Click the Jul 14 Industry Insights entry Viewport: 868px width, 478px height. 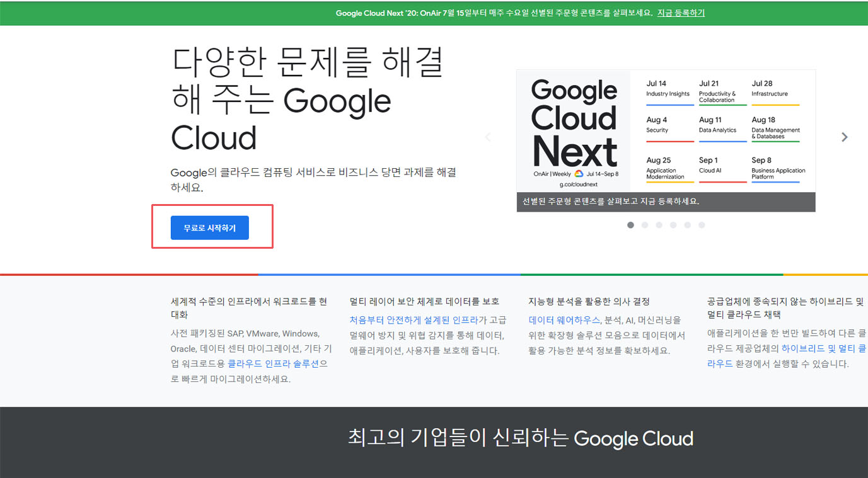670,92
